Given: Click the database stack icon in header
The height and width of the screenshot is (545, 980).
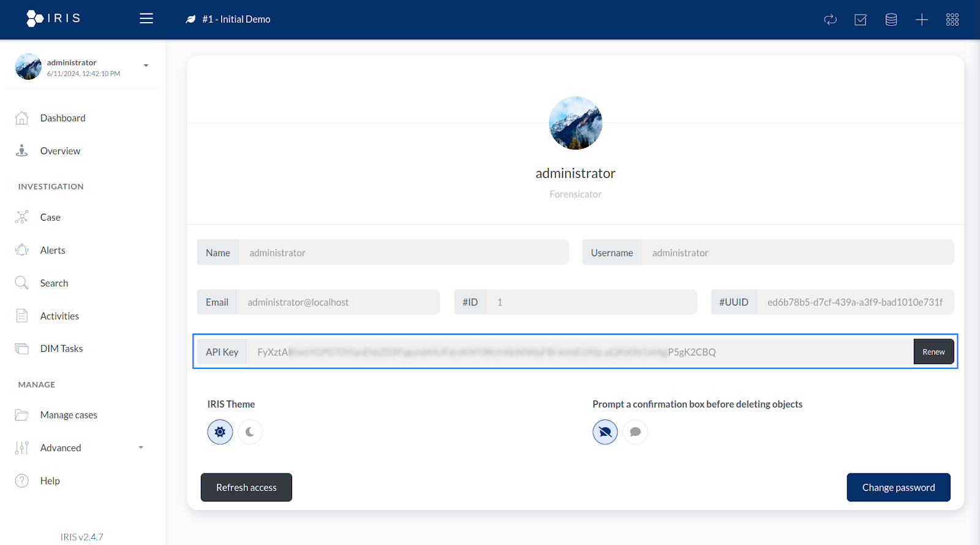Looking at the screenshot, I should click(x=891, y=20).
